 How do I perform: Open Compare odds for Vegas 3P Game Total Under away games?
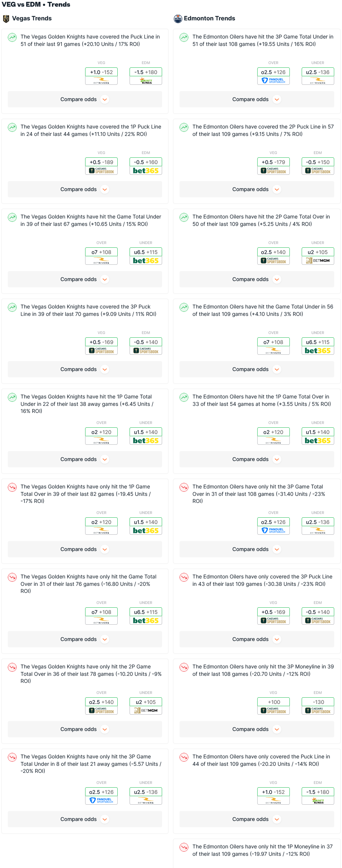click(x=85, y=819)
